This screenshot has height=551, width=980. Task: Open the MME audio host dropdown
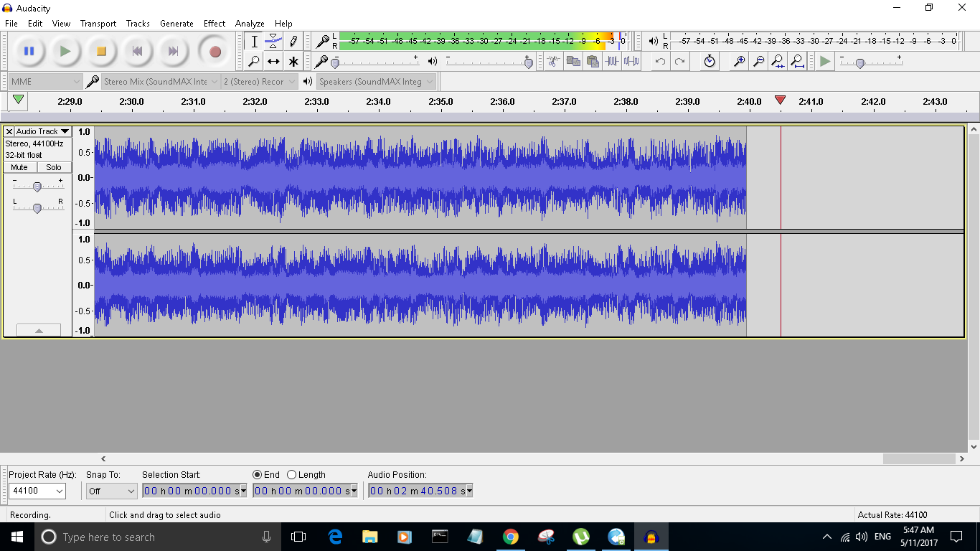46,82
